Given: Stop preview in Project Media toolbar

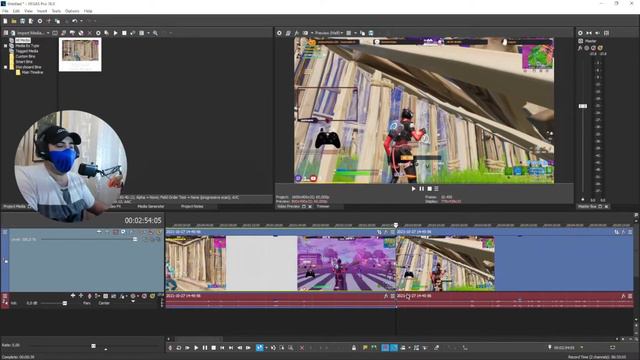Looking at the screenshot, I should pyautogui.click(x=124, y=33).
